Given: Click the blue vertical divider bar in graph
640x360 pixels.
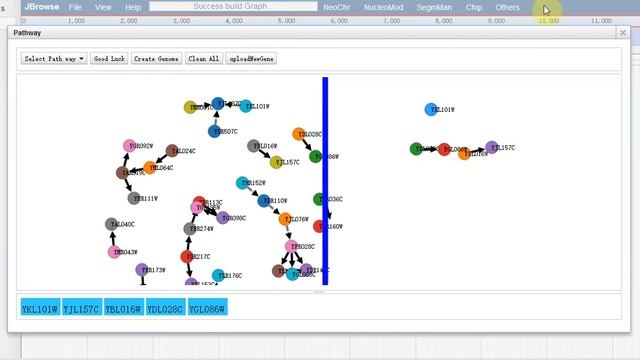Looking at the screenshot, I should (325, 181).
